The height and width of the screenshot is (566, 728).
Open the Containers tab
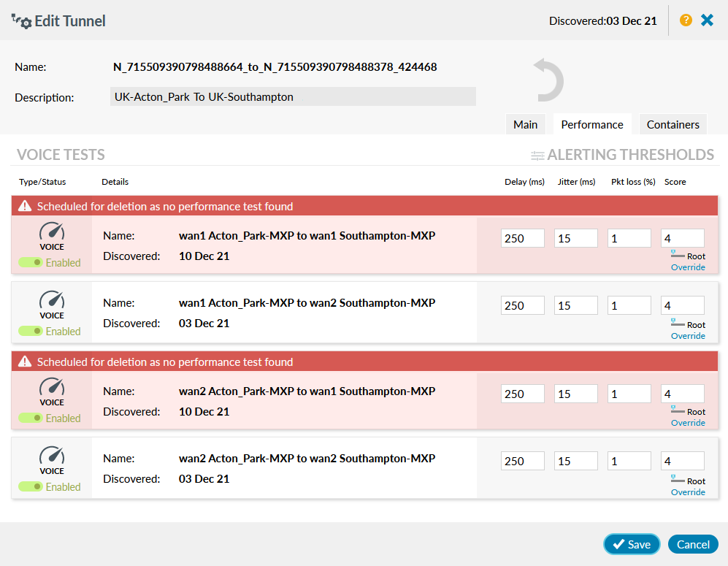673,124
